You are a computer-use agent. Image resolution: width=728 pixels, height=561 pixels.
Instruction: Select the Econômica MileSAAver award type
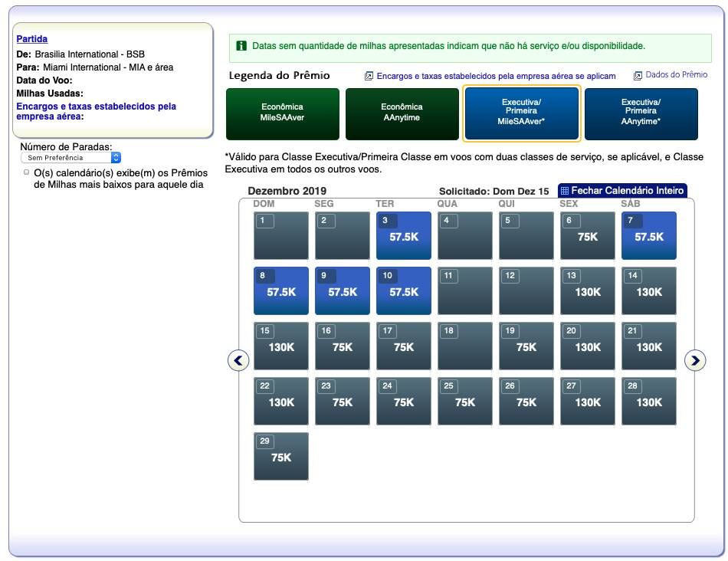pos(282,113)
